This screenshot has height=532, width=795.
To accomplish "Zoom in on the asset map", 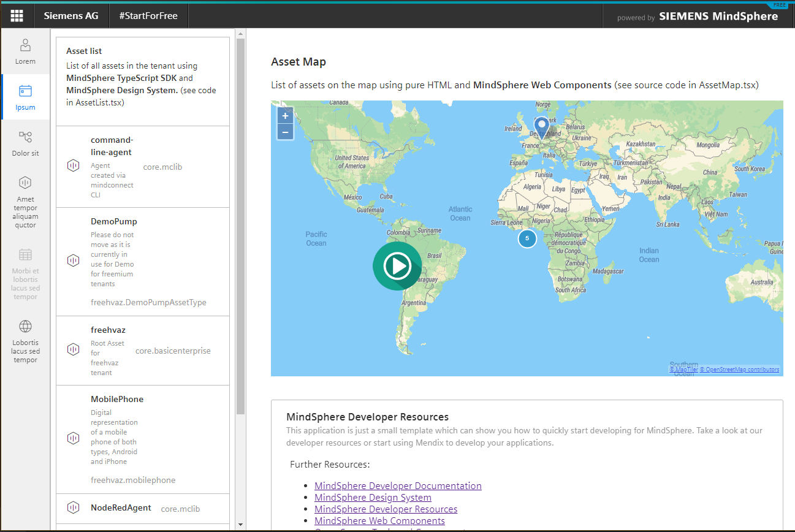I will point(285,116).
